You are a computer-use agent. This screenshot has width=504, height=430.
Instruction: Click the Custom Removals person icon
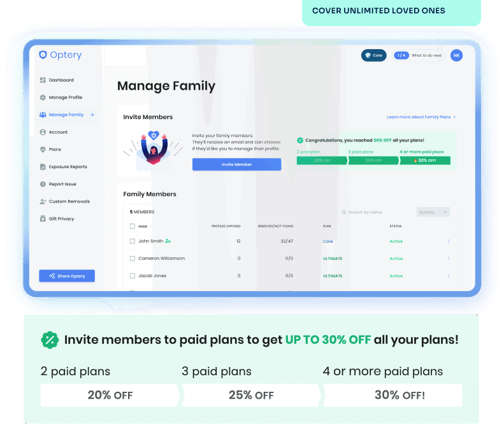tap(43, 201)
